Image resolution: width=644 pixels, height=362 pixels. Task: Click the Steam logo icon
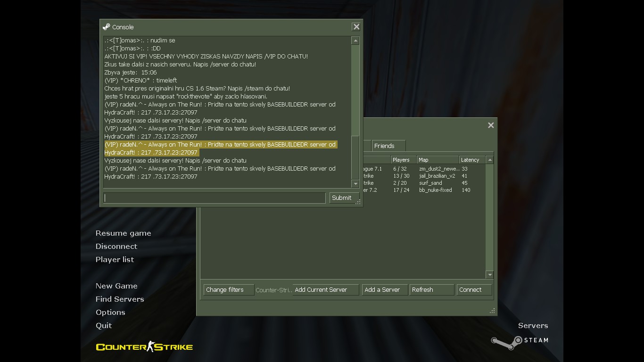507,342
